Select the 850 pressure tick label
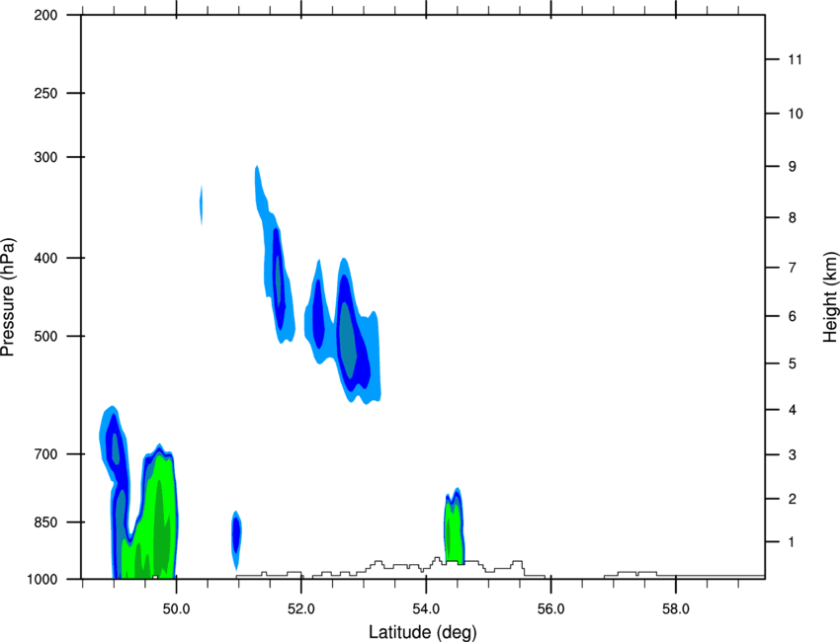Image resolution: width=840 pixels, height=642 pixels. 45,522
